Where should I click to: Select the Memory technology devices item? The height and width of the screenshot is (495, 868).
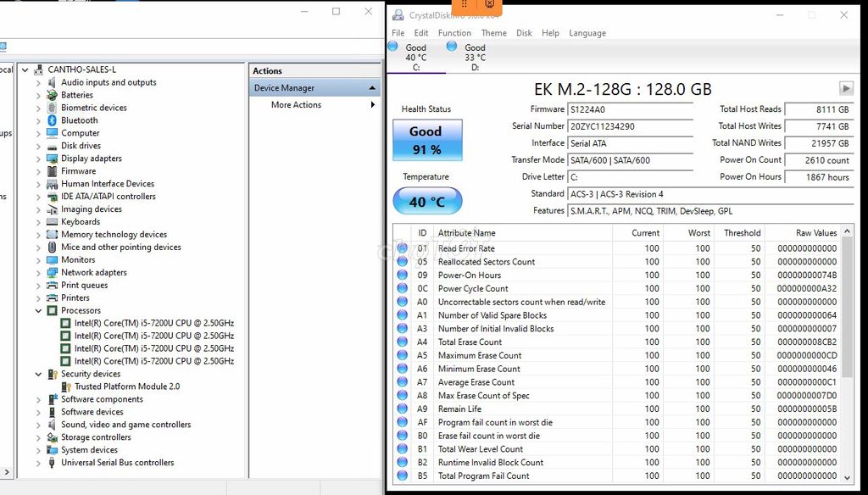click(114, 235)
